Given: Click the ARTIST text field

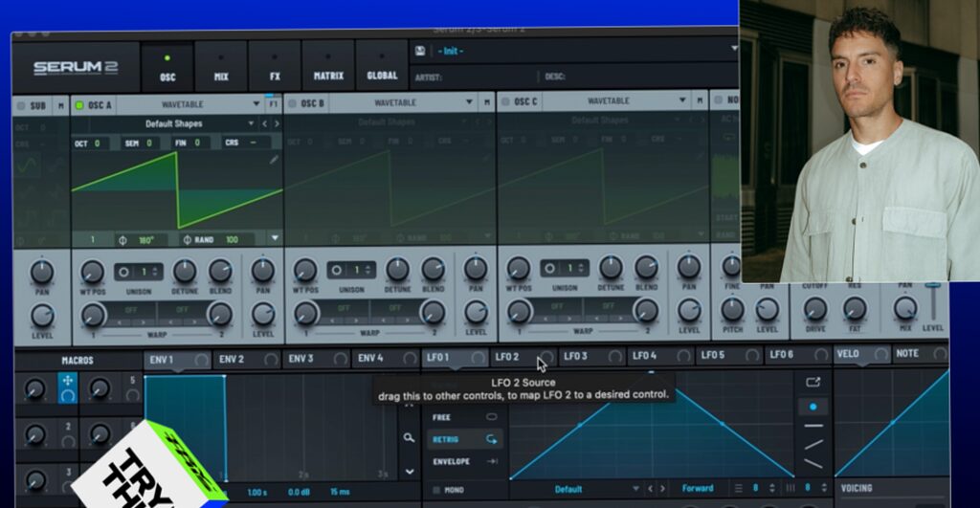Looking at the screenshot, I should 475,77.
